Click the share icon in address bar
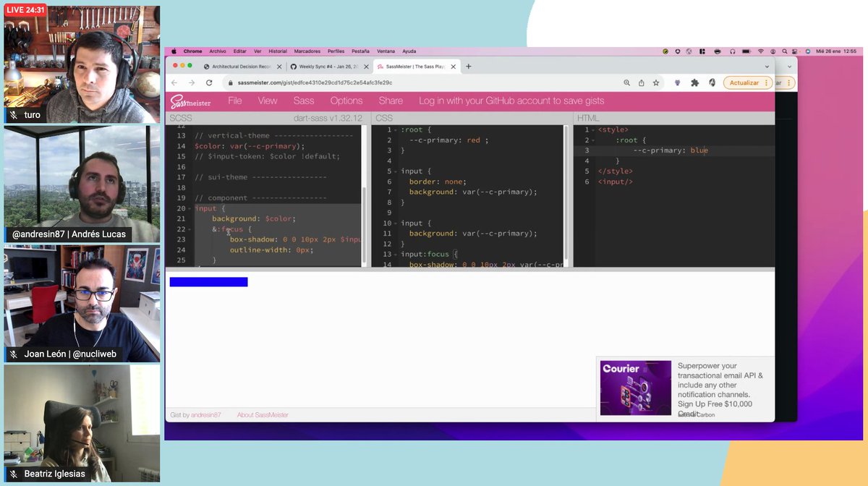The height and width of the screenshot is (486, 868). [641, 82]
